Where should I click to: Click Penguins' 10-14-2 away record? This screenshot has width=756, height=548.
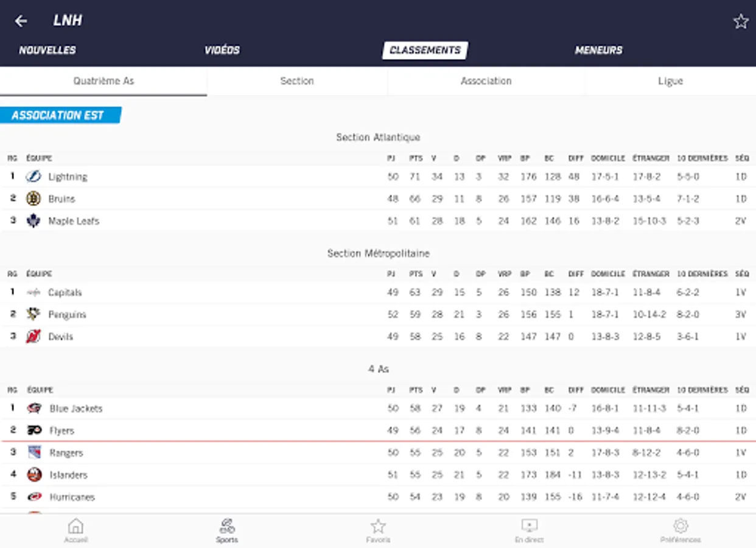(649, 315)
